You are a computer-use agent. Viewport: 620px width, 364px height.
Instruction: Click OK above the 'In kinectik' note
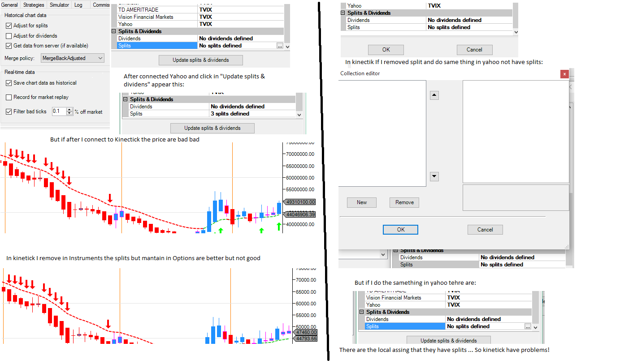coord(386,50)
